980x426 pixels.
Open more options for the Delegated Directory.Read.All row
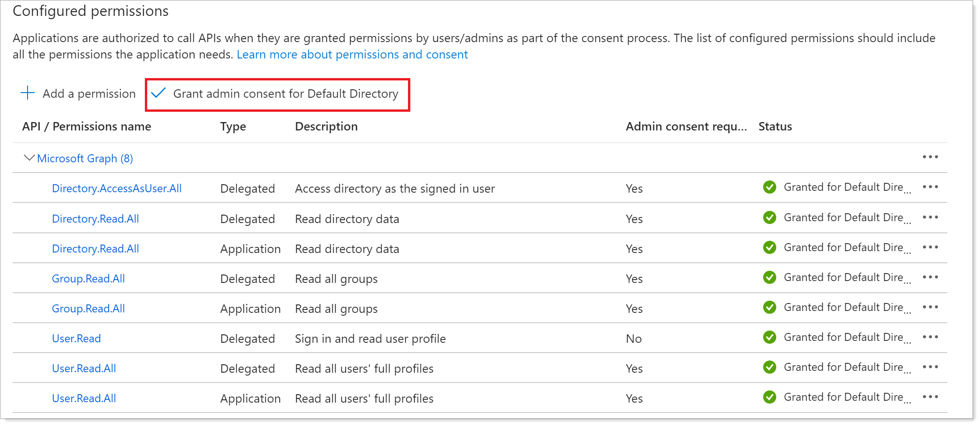(x=930, y=217)
